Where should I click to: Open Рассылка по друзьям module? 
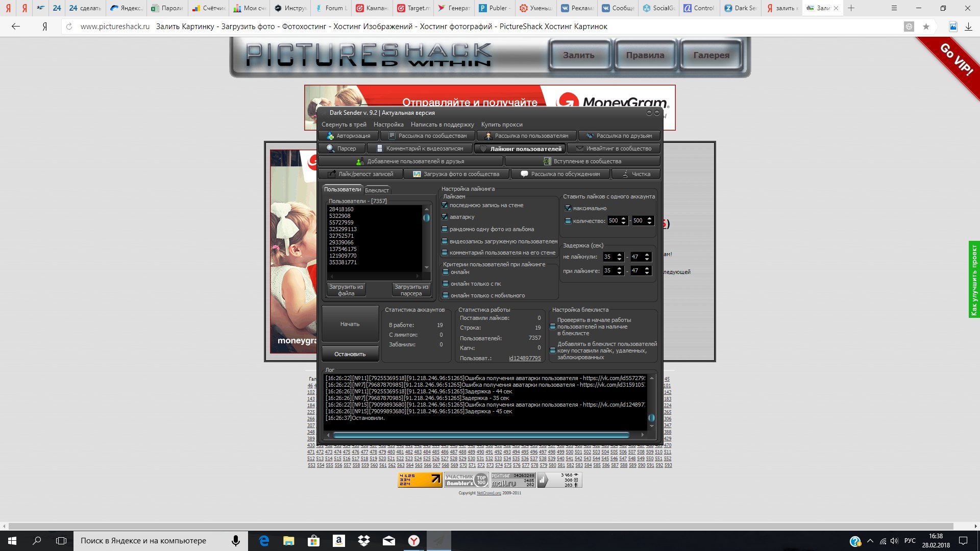pyautogui.click(x=619, y=136)
